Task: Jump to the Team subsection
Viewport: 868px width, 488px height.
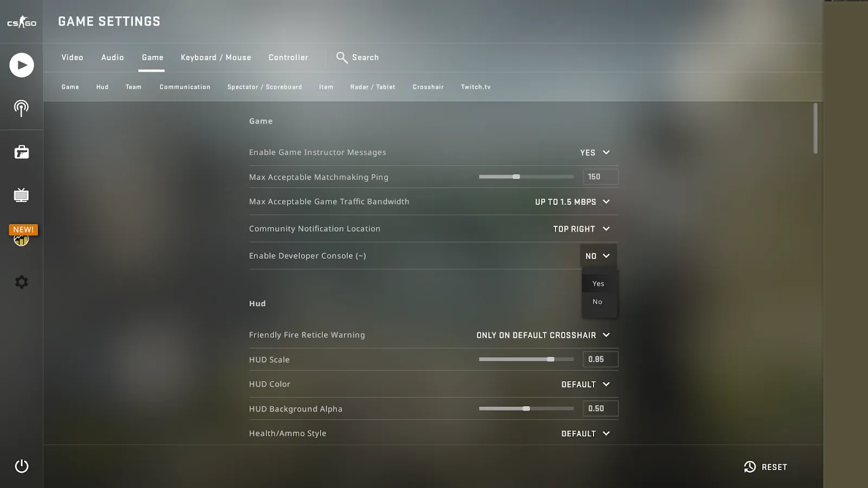Action: [x=133, y=87]
